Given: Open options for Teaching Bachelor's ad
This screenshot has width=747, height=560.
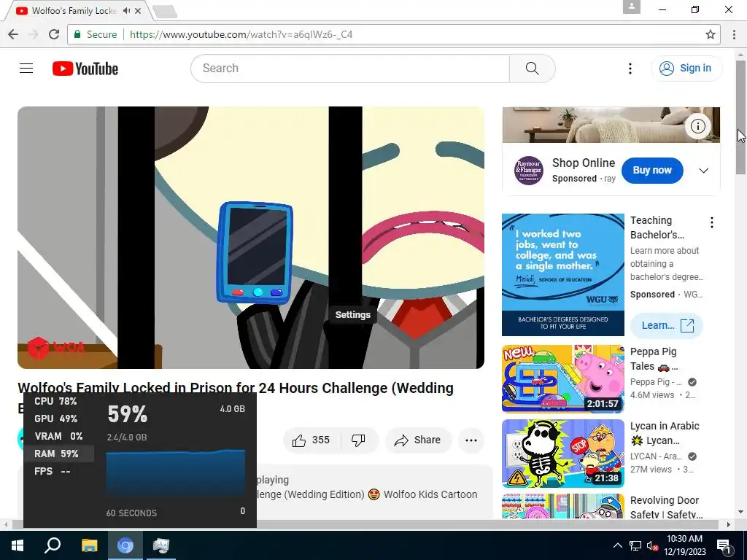Looking at the screenshot, I should 711,222.
